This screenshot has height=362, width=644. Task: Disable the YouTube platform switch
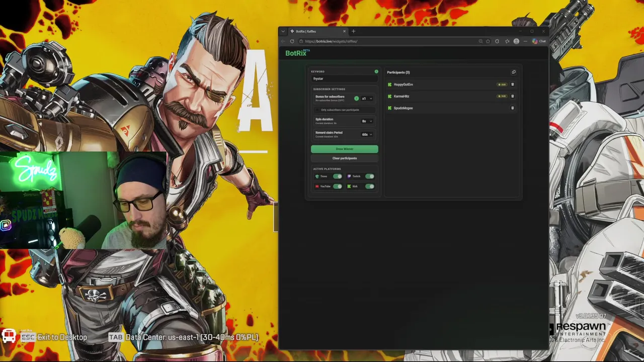coord(337,187)
